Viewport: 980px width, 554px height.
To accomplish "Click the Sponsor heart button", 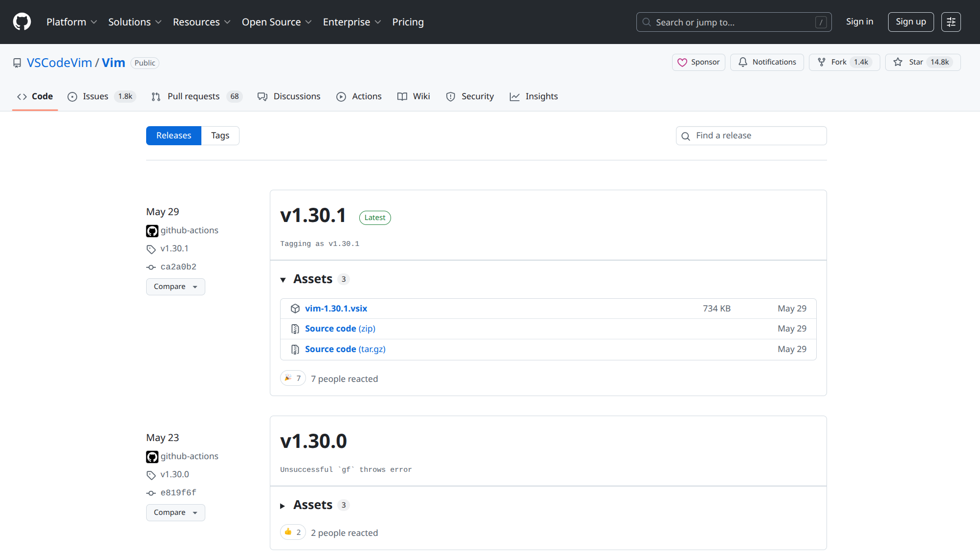I will tap(698, 62).
